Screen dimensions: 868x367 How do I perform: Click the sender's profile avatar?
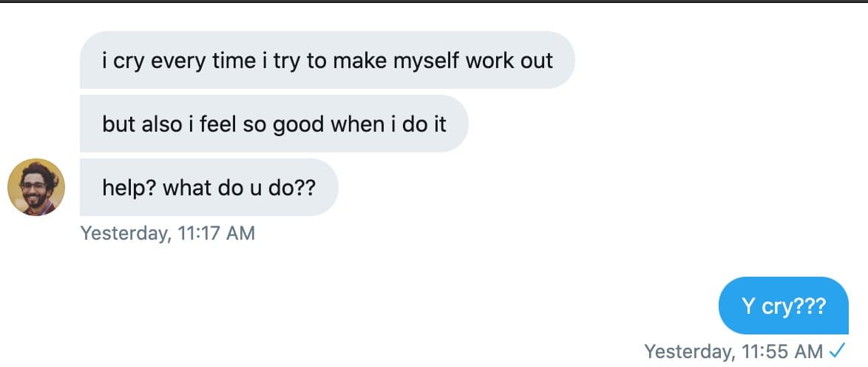[x=36, y=187]
